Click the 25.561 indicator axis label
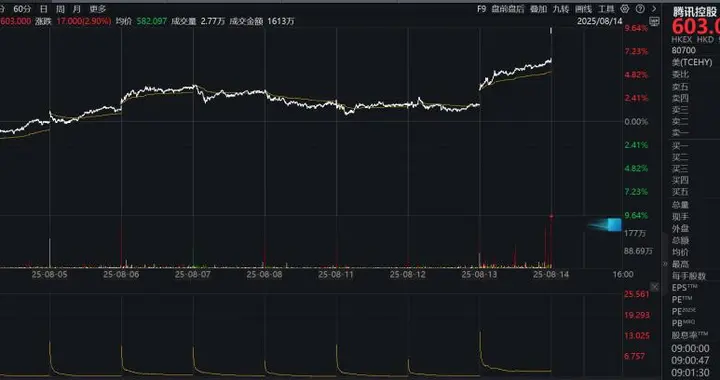The image size is (720, 380). pos(637,294)
